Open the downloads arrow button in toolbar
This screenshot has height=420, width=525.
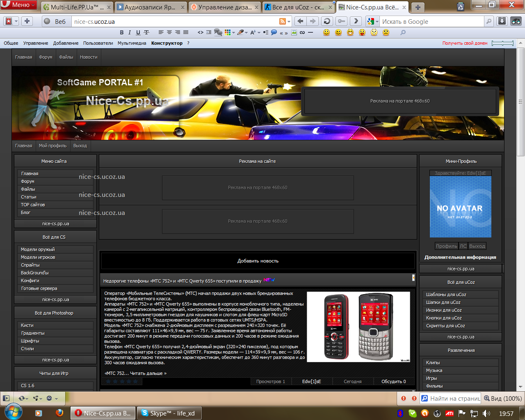[x=502, y=21]
